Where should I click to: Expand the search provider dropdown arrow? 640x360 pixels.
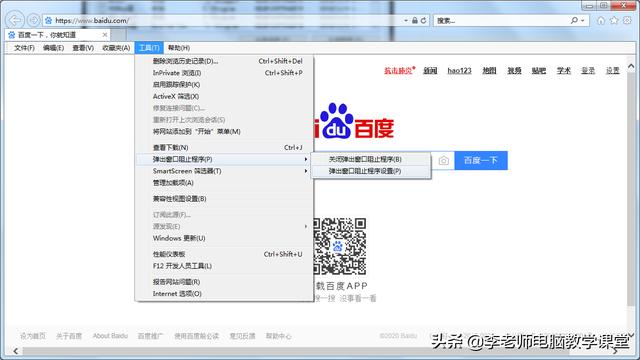tap(583, 20)
